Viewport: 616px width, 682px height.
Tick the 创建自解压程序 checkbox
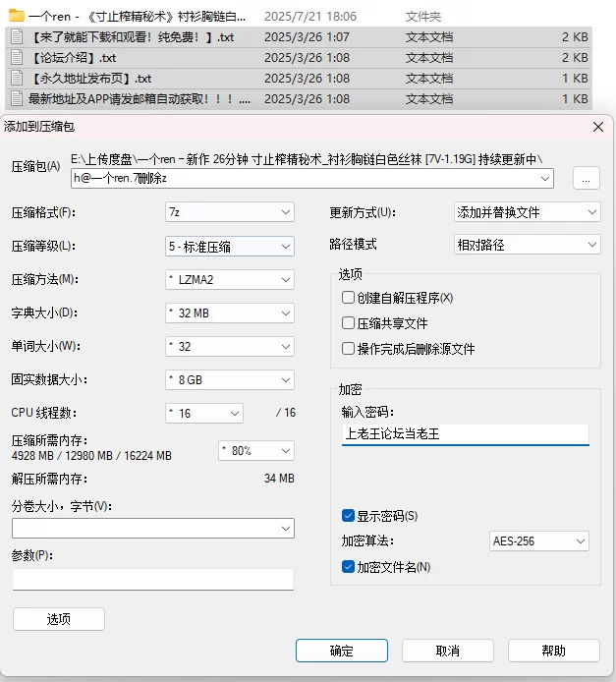348,298
